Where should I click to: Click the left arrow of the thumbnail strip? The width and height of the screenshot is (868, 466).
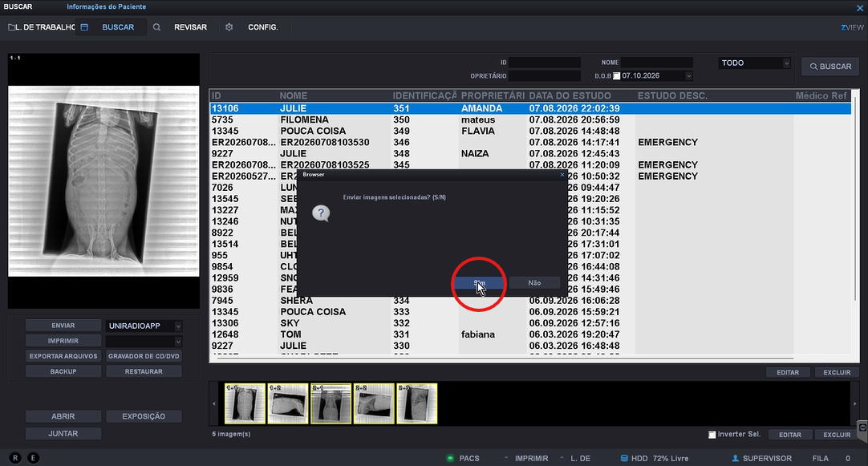(x=214, y=404)
